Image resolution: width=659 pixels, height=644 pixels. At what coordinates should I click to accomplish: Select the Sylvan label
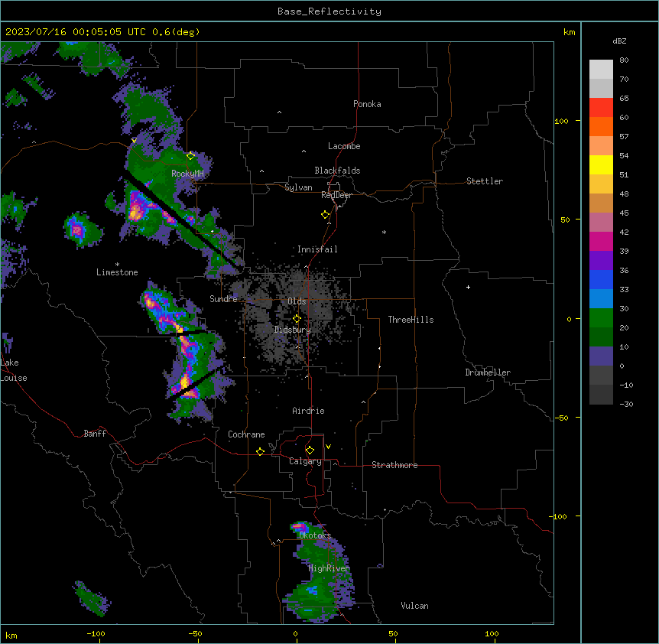pyautogui.click(x=298, y=187)
